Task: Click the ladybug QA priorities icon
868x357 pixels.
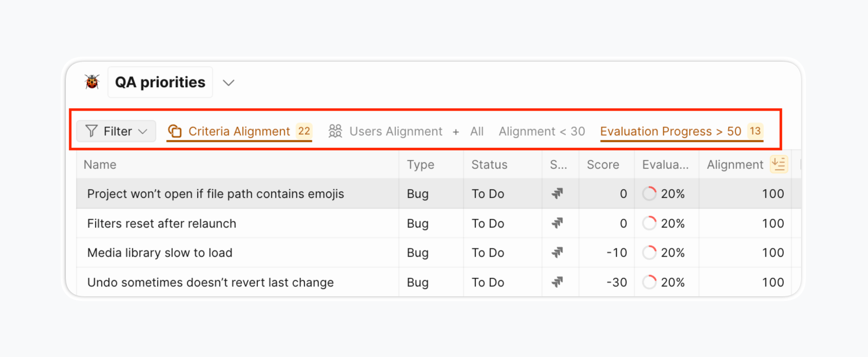Action: (x=92, y=82)
